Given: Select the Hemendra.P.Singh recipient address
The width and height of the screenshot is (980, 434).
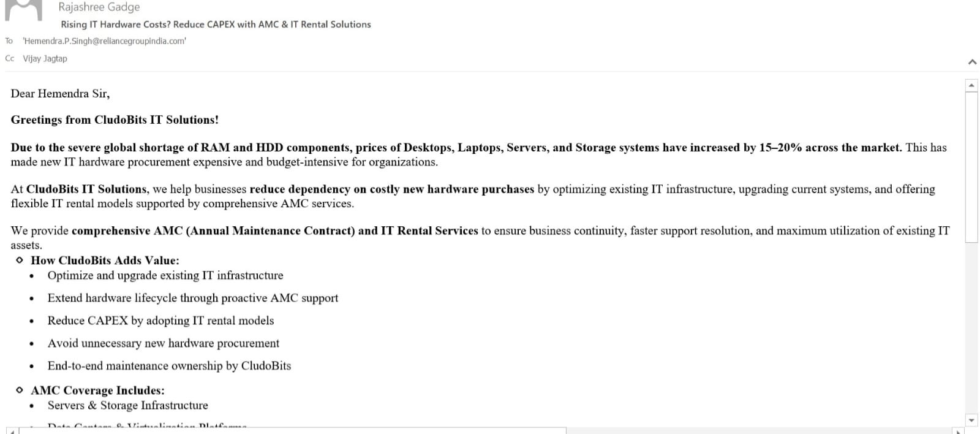Looking at the screenshot, I should coord(105,41).
